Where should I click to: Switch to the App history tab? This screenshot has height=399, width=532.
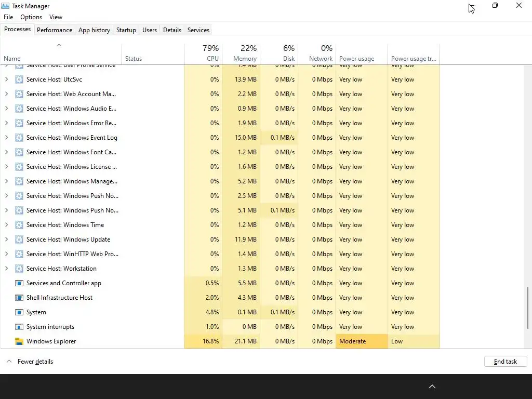(x=95, y=30)
